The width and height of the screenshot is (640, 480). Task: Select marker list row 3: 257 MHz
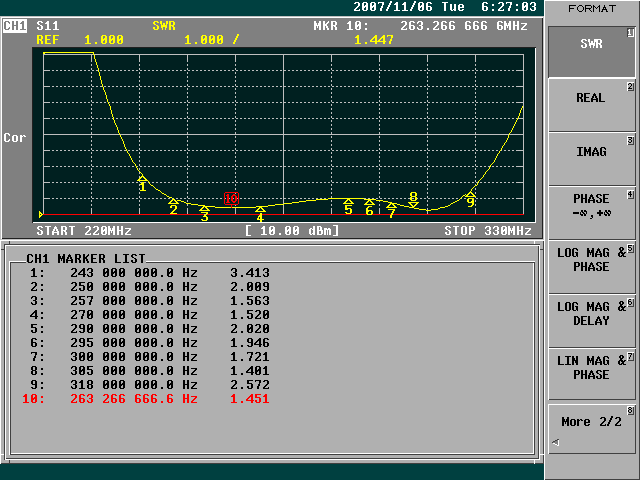[x=149, y=301]
